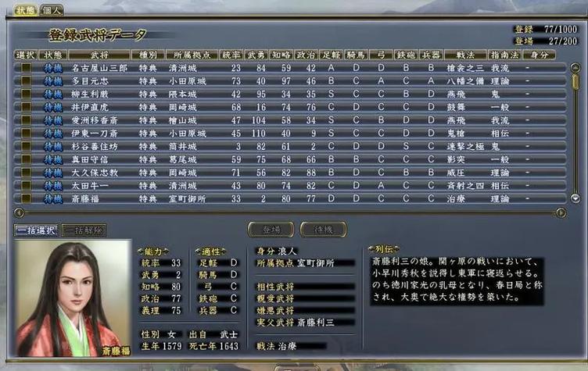The height and width of the screenshot is (371, 588).
Task: Click the list scroll down arrow
Action: pos(575,198)
